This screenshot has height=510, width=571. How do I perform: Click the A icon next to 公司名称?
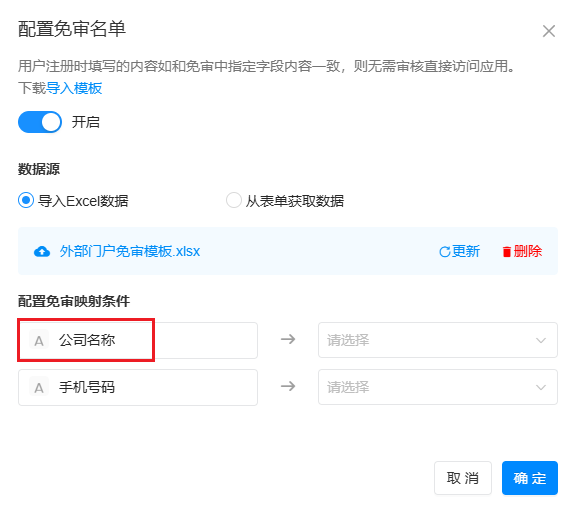tap(39, 340)
